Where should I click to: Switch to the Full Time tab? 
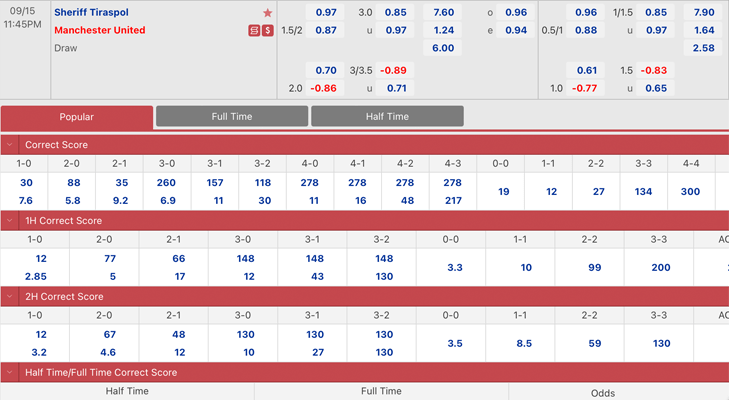pos(232,116)
